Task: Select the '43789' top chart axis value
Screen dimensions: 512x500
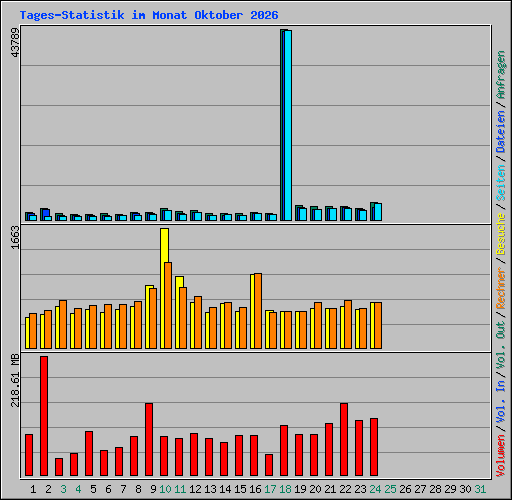Action: pos(15,42)
